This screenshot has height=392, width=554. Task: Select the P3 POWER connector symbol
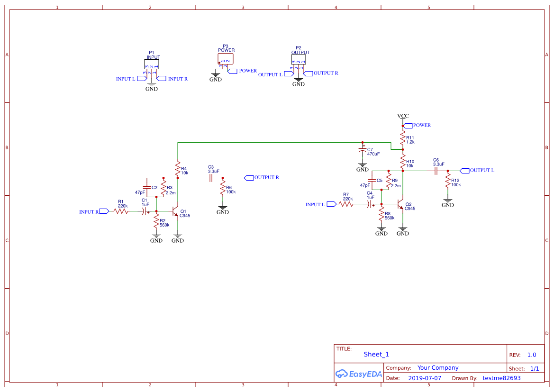[x=226, y=59]
